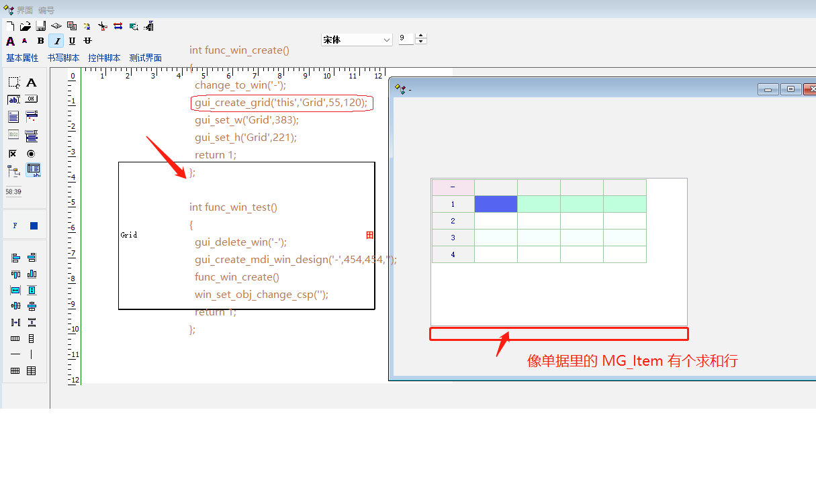The width and height of the screenshot is (816, 504).
Task: Open the 宋体 font dropdown
Action: [386, 40]
